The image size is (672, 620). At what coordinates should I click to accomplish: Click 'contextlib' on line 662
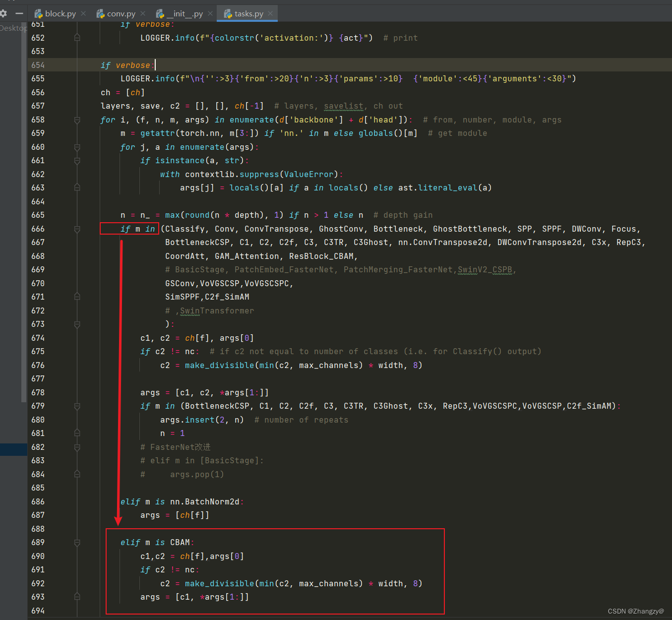(x=210, y=174)
